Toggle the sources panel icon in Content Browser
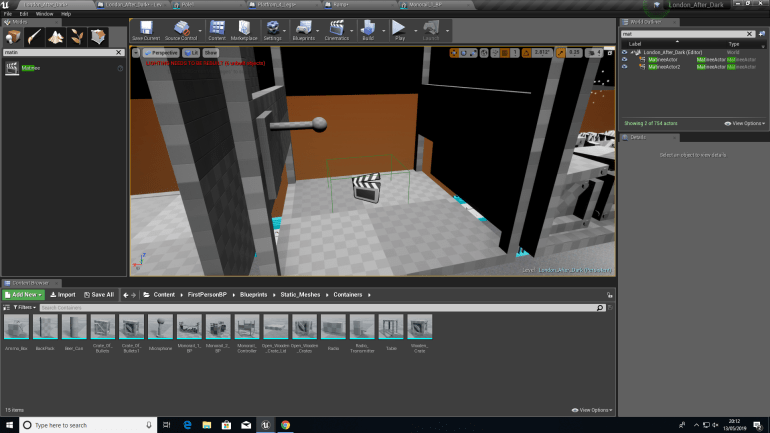Image resolution: width=770 pixels, height=433 pixels. [x=6, y=307]
